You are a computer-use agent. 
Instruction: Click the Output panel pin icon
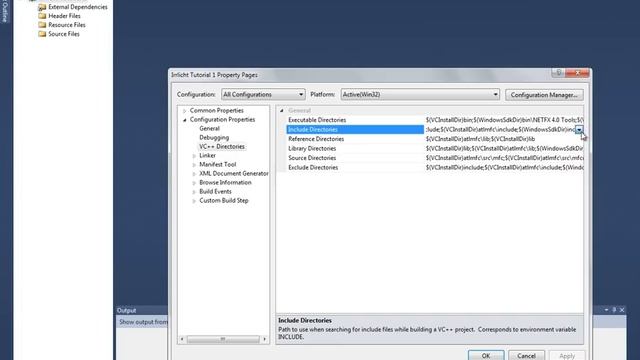614,310
